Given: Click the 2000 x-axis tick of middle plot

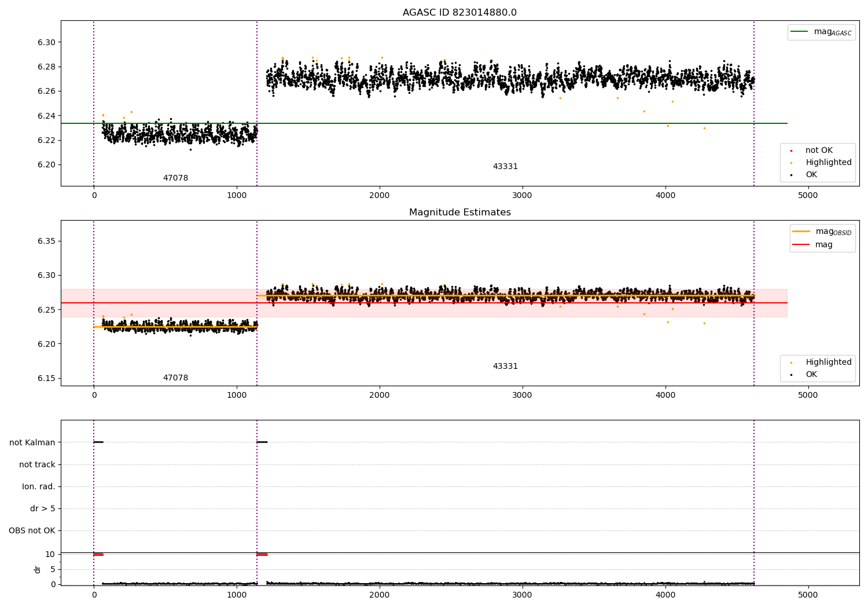Looking at the screenshot, I should click(x=380, y=395).
